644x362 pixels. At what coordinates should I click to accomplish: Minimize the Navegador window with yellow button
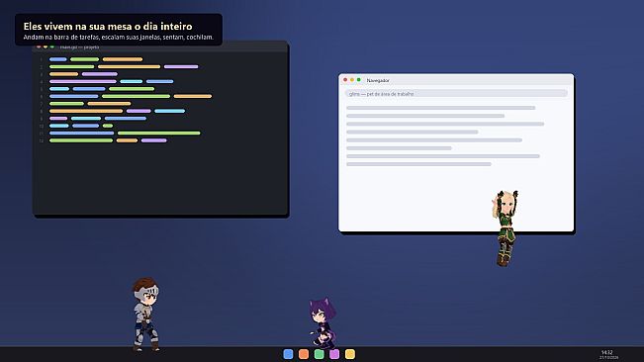(352, 80)
